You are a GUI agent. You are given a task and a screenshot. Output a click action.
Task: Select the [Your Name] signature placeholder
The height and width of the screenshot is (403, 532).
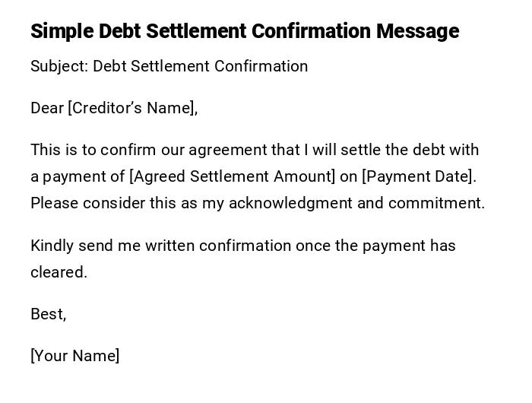75,356
